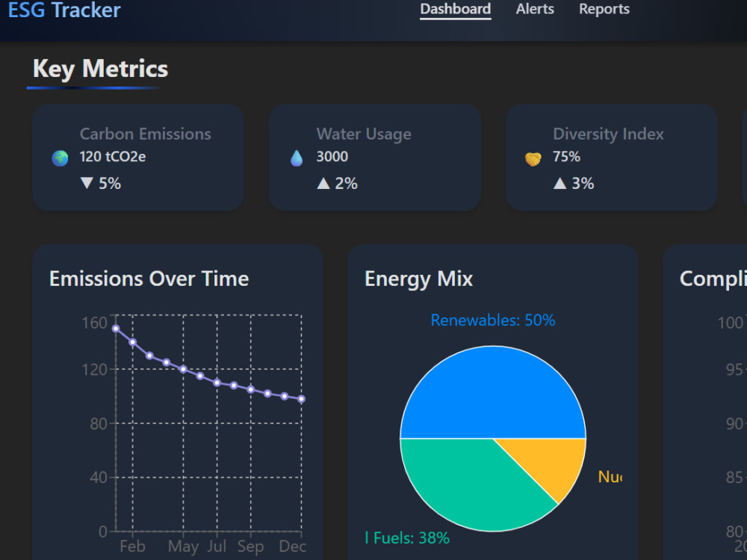Select the Water Usage value '3000'
The width and height of the screenshot is (747, 560).
click(x=332, y=157)
